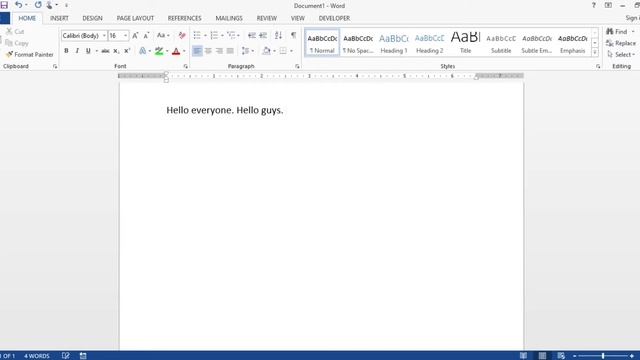Apply Text Effects and Typography
This screenshot has width=640, height=360.
[x=142, y=51]
